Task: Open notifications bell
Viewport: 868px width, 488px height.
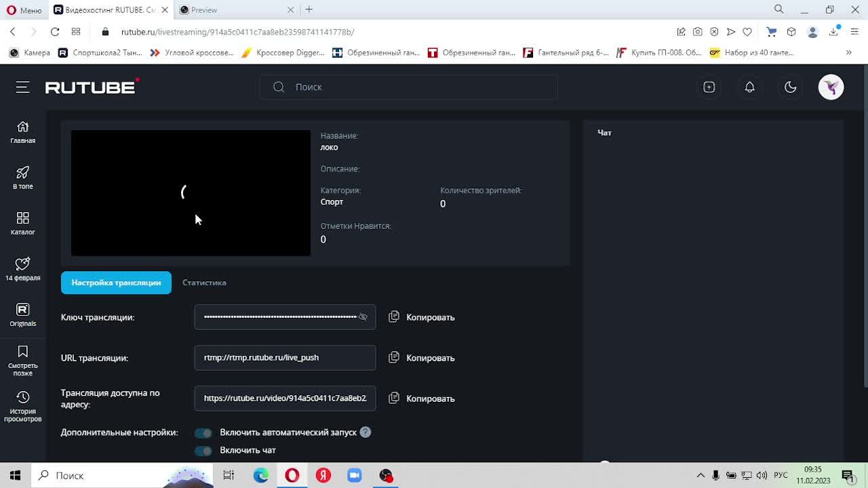Action: [749, 87]
